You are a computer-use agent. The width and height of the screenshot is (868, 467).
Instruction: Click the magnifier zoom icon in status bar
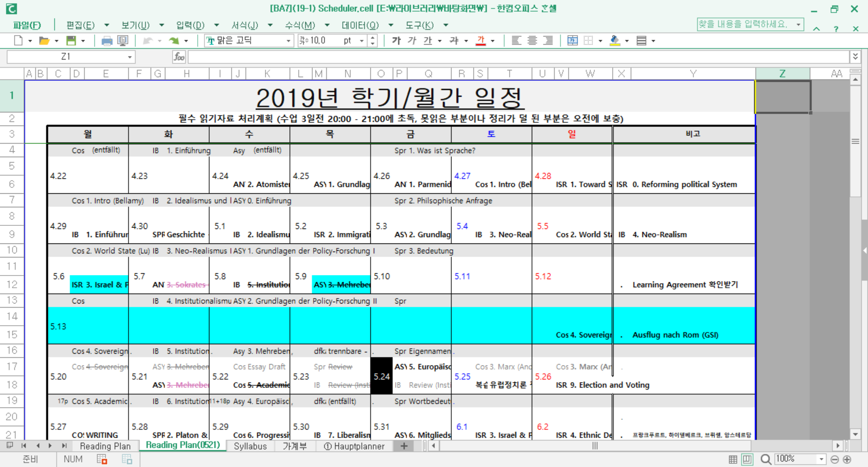click(765, 459)
